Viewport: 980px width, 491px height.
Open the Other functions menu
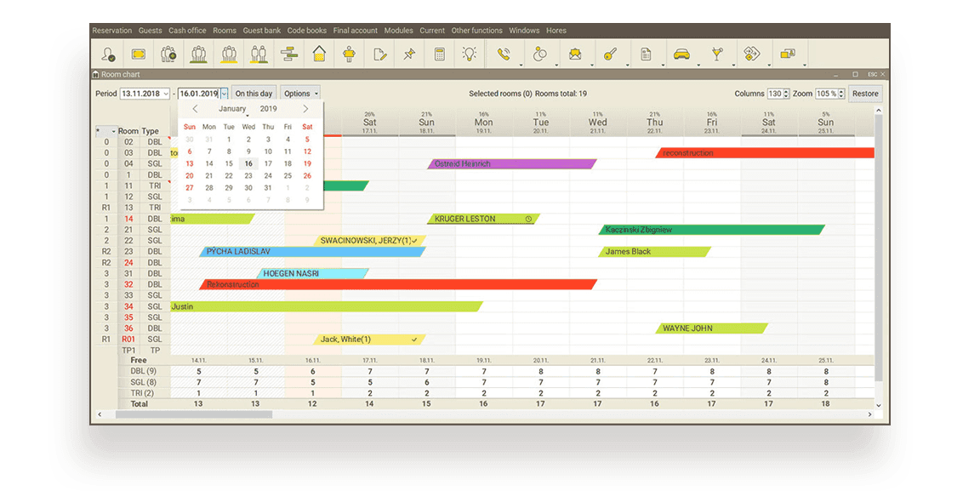(x=477, y=30)
